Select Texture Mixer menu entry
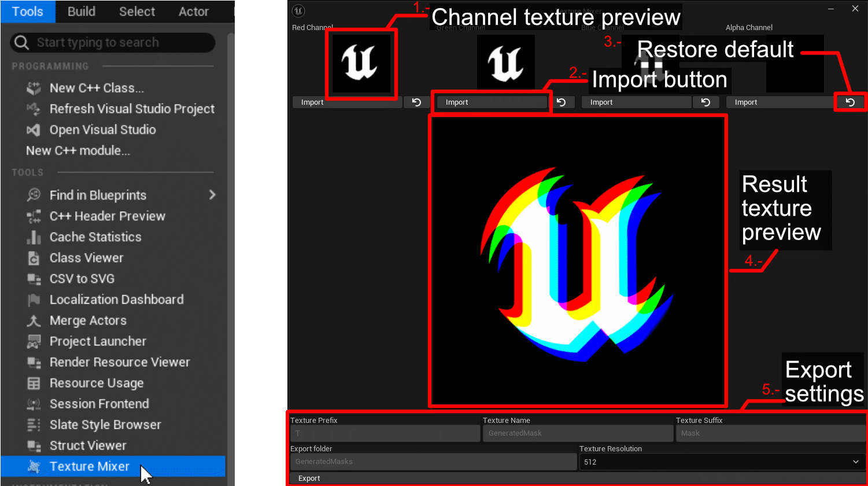Screen dimensions: 868x486 (113, 466)
